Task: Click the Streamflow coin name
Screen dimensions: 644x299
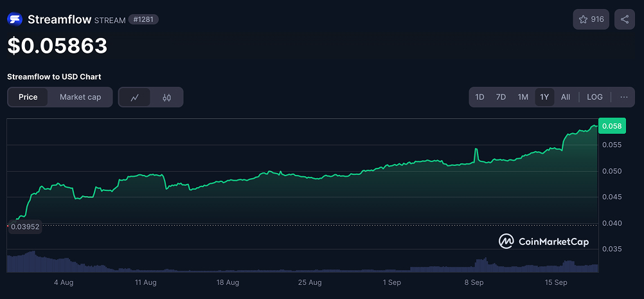Action: point(60,19)
